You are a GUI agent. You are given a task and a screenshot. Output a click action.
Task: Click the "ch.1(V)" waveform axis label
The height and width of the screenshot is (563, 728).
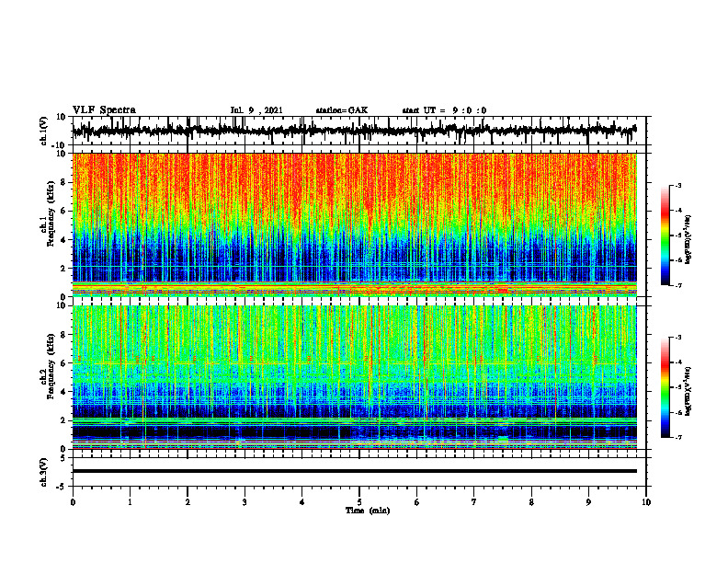[x=44, y=131]
